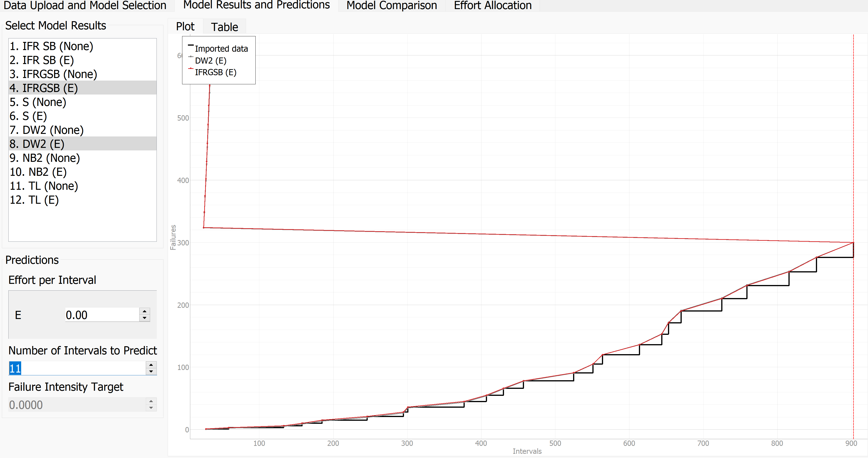Viewport: 868px width, 458px height.
Task: Increment Number of Intervals to Predict
Action: [x=151, y=365]
